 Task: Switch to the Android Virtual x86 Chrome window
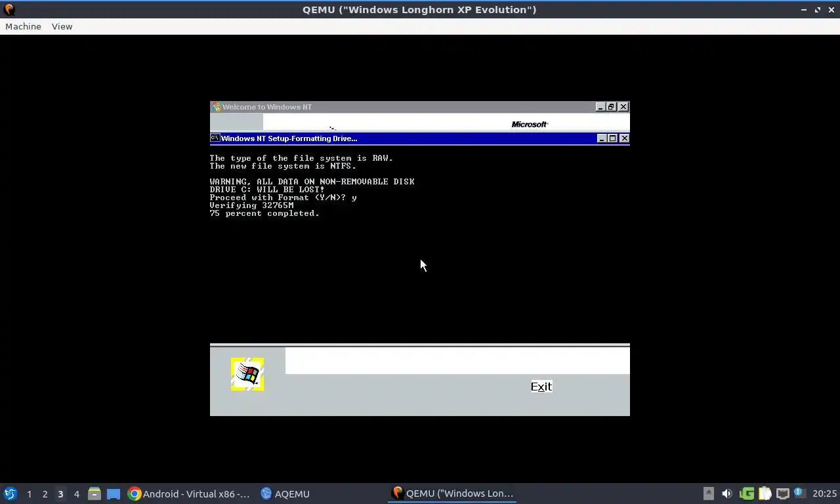pyautogui.click(x=189, y=493)
